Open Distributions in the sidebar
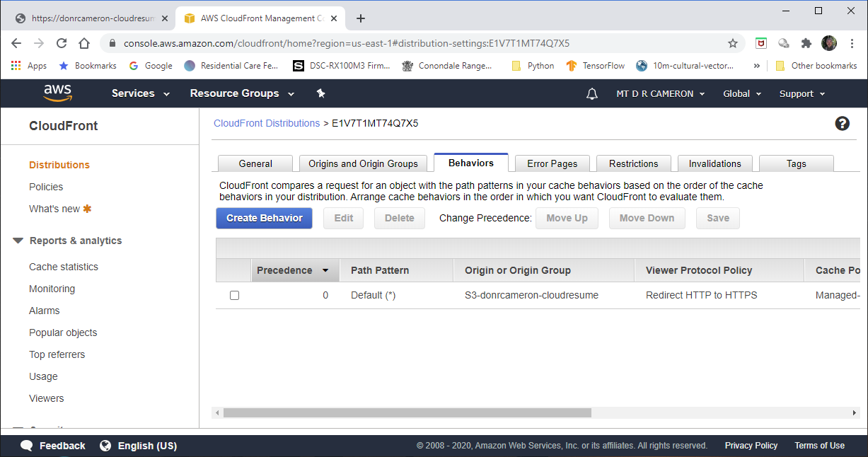The width and height of the screenshot is (868, 457). [59, 165]
